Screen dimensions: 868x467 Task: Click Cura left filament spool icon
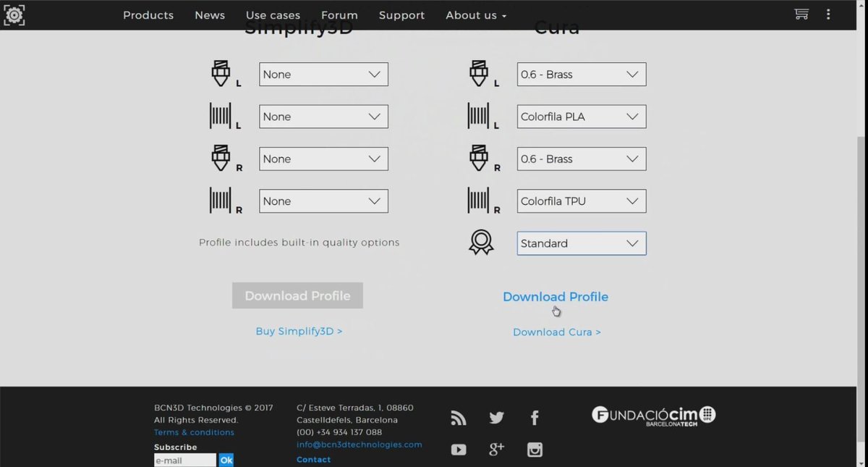tap(479, 116)
